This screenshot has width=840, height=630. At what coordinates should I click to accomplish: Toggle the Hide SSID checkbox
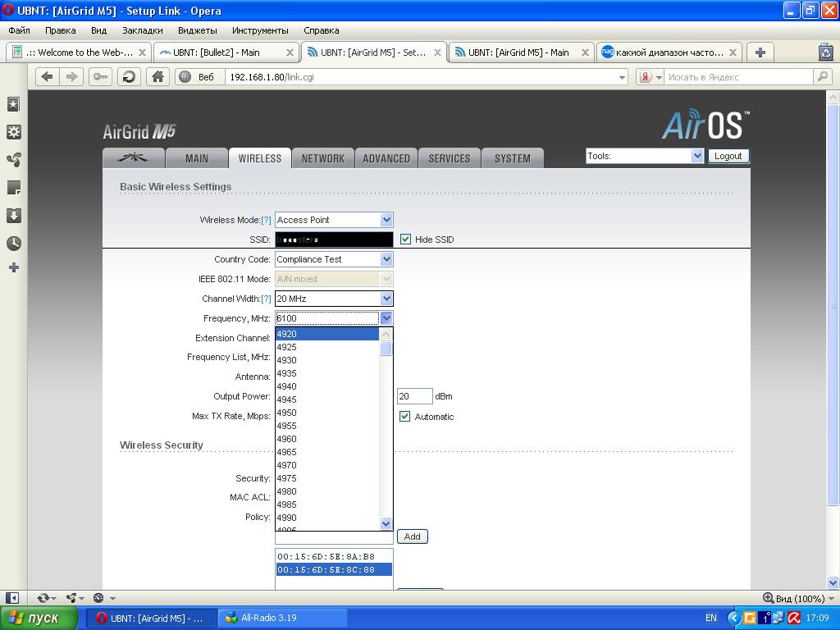[x=405, y=240]
